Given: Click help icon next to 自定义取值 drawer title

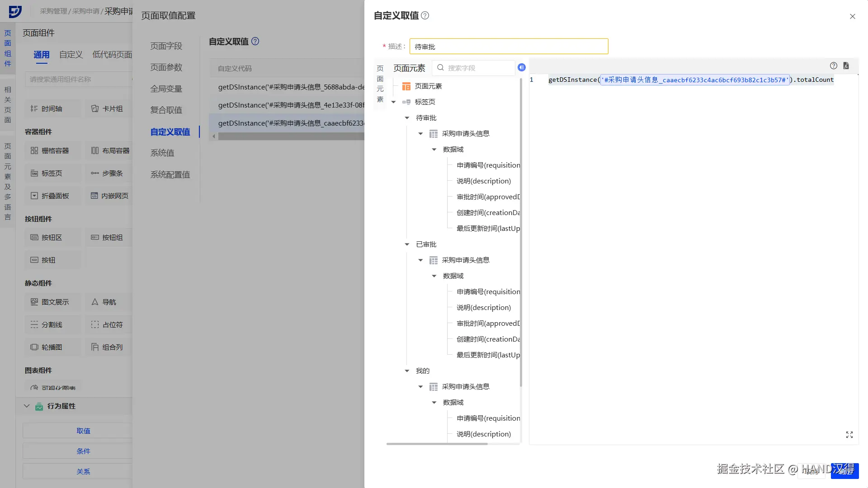Looking at the screenshot, I should pos(425,15).
